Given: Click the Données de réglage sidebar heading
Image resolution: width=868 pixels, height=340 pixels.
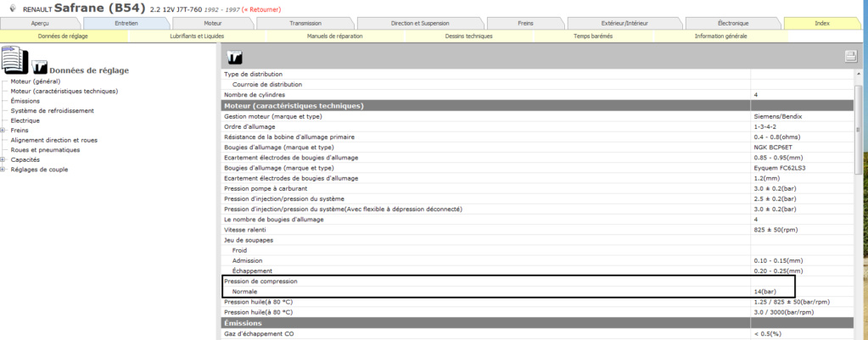Looking at the screenshot, I should pos(89,70).
